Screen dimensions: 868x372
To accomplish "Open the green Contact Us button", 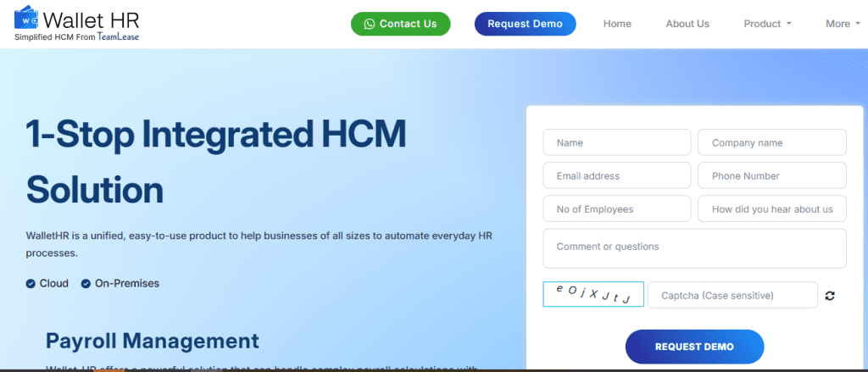I will 400,24.
